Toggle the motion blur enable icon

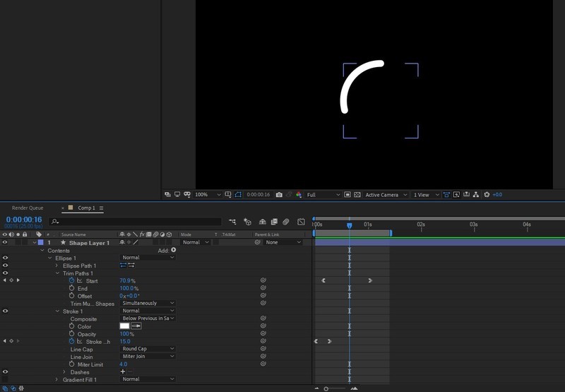pos(287,221)
